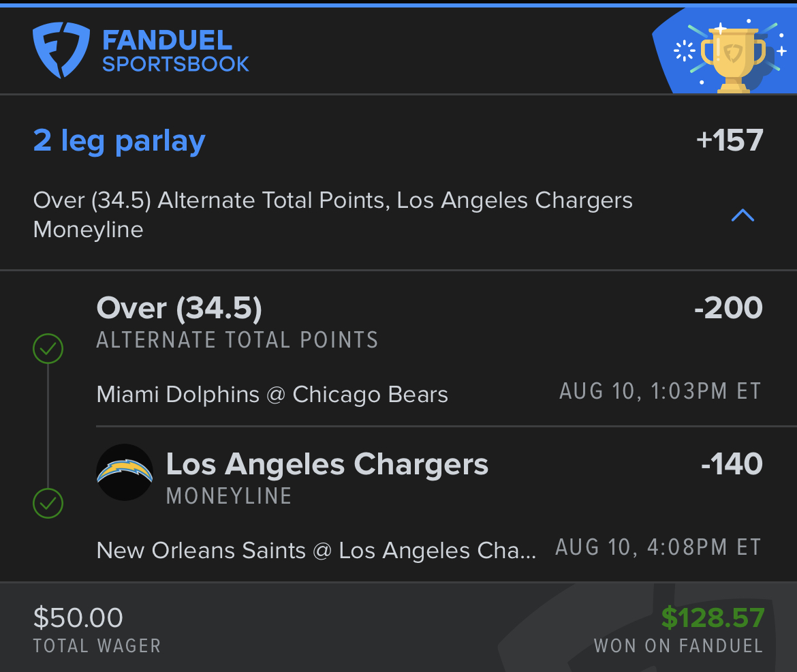Open the Miami Dolphins @ Chicago Bears matchup
The image size is (797, 672).
272,395
